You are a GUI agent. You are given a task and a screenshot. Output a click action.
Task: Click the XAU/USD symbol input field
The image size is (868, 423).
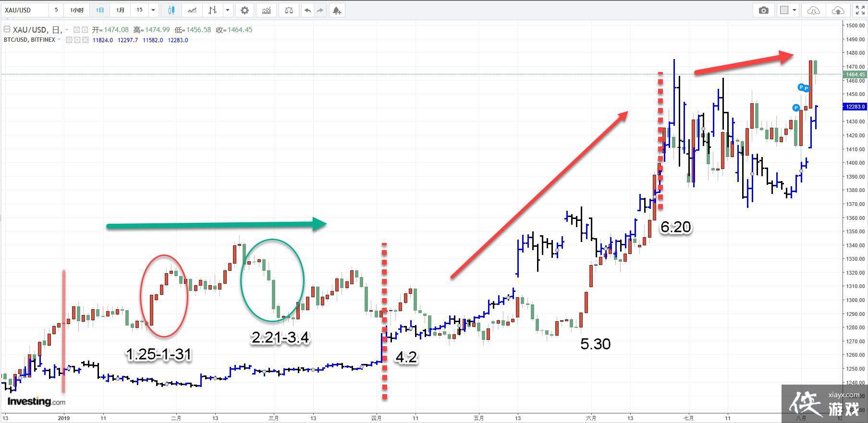pos(24,10)
